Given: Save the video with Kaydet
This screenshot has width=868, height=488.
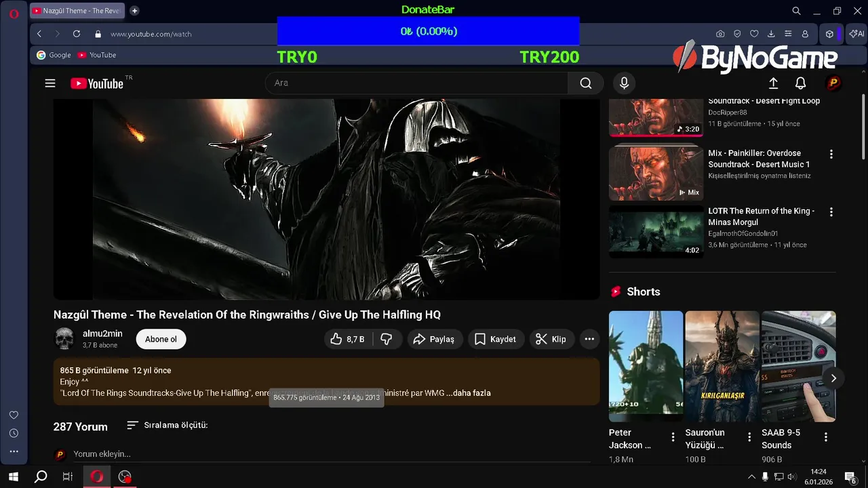Looking at the screenshot, I should tap(496, 339).
